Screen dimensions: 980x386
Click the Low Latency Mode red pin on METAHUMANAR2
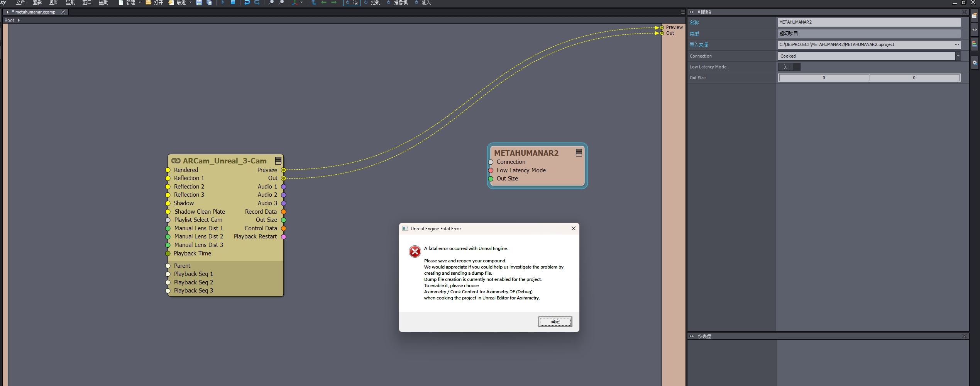(x=491, y=170)
